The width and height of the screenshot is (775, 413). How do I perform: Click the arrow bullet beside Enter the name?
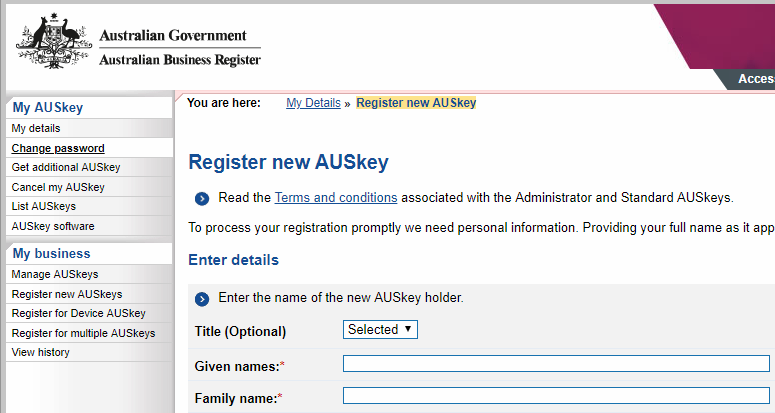202,298
